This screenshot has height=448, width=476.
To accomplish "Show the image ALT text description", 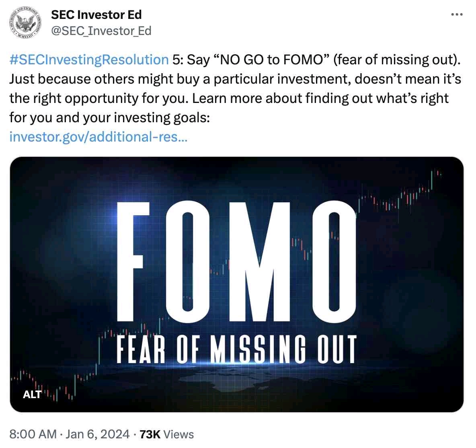I will 32,394.
